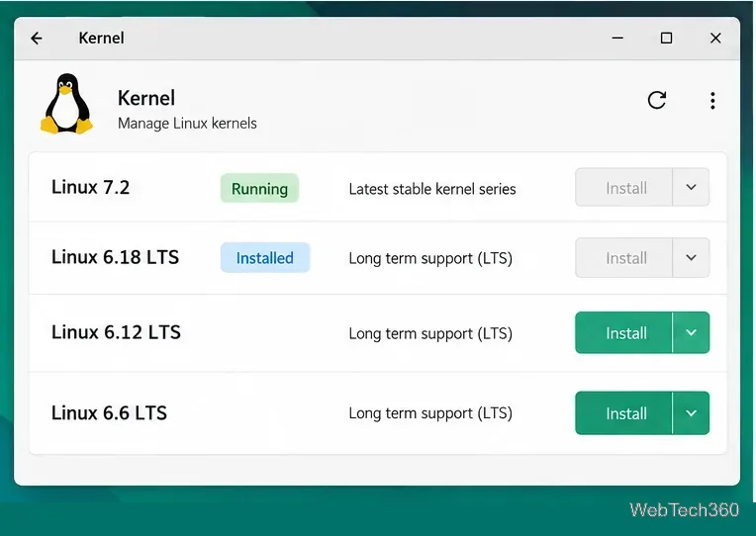The height and width of the screenshot is (536, 756).
Task: Click the Kernel title in the title bar
Action: (x=101, y=38)
